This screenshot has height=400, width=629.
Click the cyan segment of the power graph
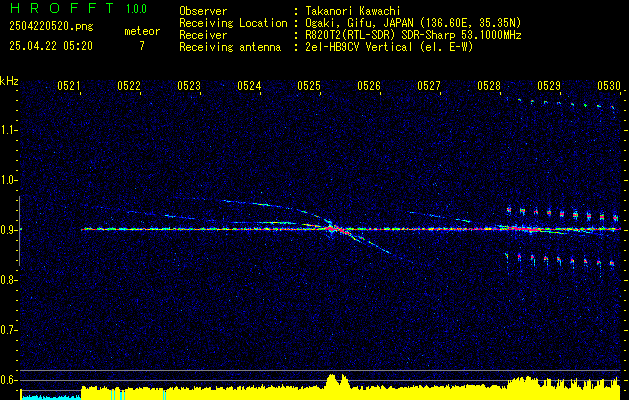coord(51,397)
